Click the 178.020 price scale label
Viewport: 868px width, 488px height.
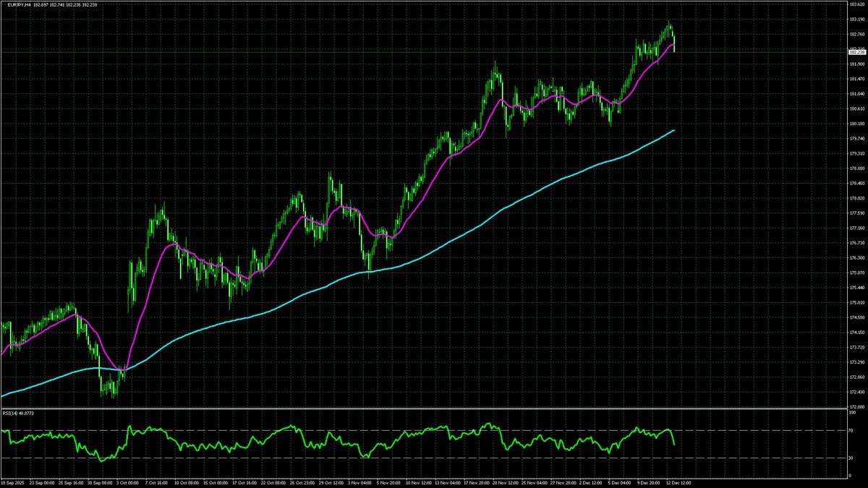(856, 198)
